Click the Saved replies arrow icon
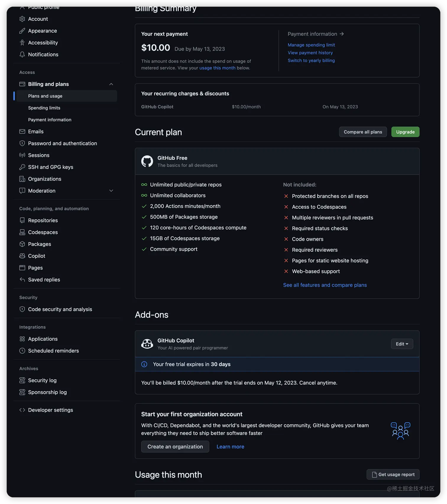 click(22, 279)
